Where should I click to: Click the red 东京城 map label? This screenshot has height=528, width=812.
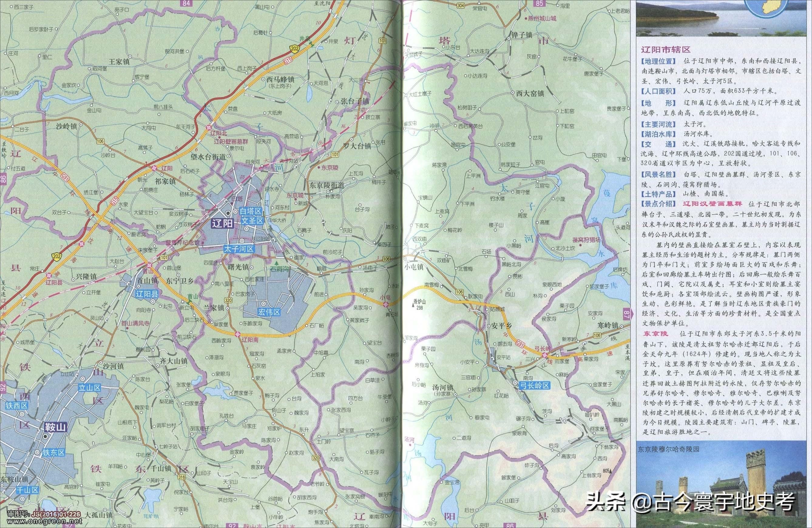point(295,196)
